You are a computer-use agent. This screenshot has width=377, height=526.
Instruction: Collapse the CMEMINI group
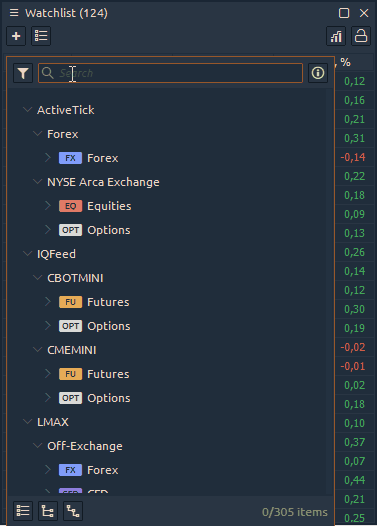click(37, 350)
